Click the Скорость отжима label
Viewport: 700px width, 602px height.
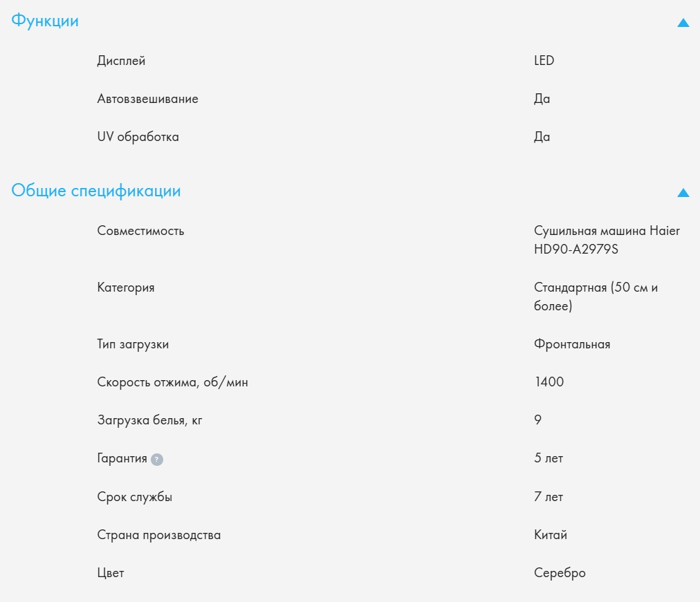[x=172, y=382]
